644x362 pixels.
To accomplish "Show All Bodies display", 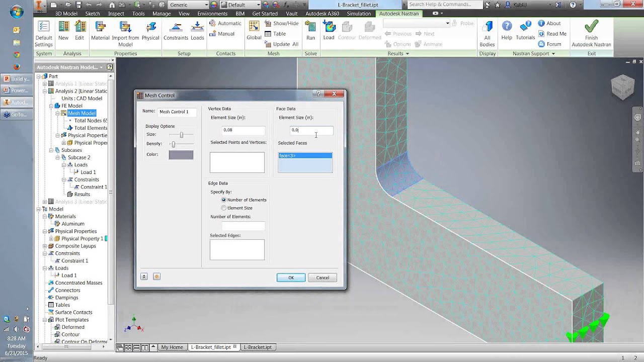I will pyautogui.click(x=487, y=34).
